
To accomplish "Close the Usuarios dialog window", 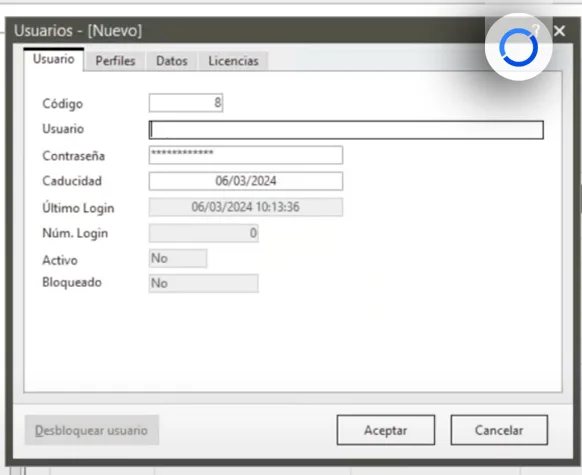I will (x=559, y=31).
